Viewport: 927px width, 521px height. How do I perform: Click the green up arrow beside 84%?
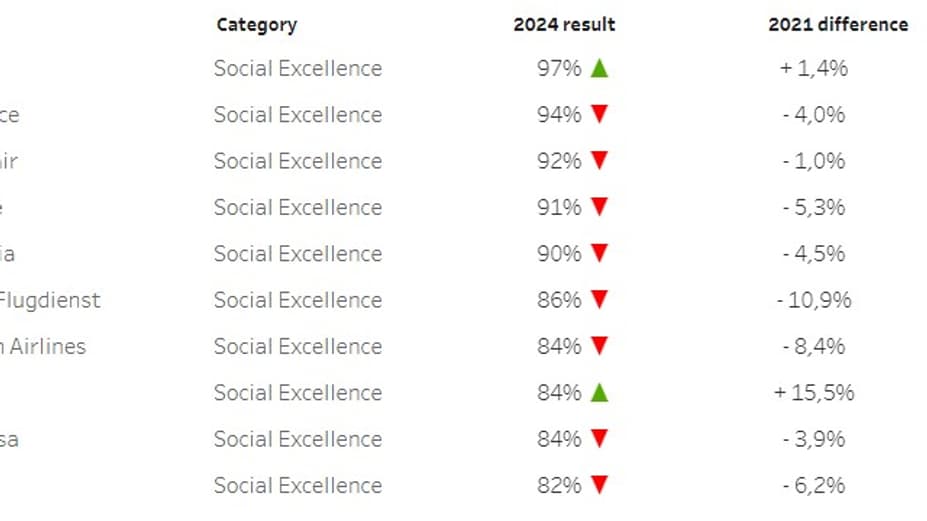pyautogui.click(x=599, y=393)
